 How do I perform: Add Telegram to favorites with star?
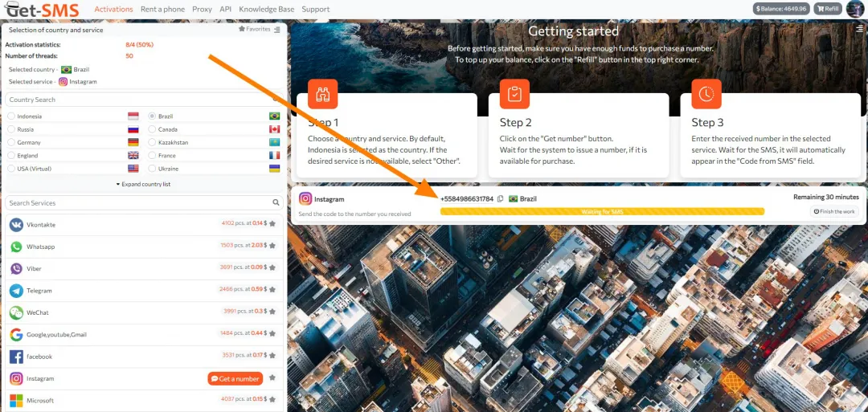pyautogui.click(x=272, y=290)
